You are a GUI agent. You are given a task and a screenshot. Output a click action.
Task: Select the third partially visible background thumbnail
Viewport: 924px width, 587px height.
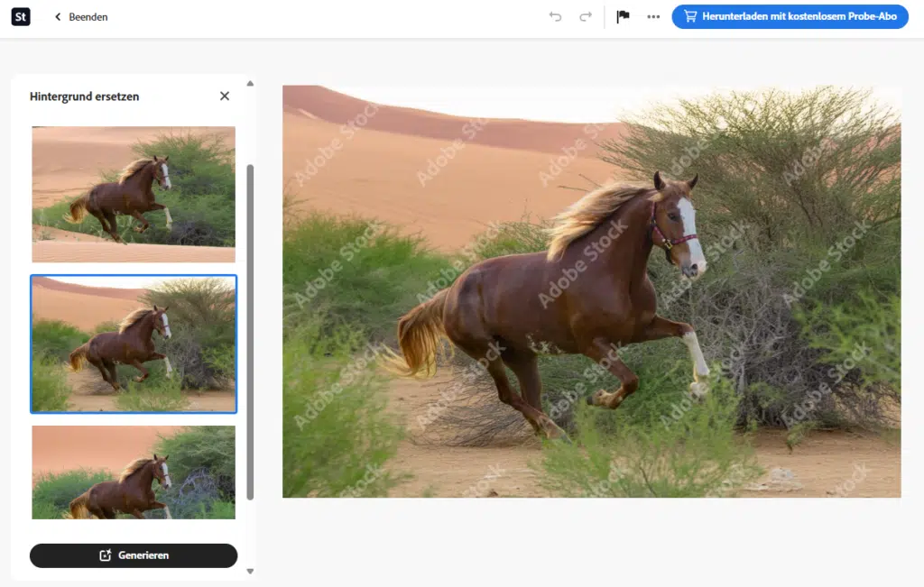(134, 472)
